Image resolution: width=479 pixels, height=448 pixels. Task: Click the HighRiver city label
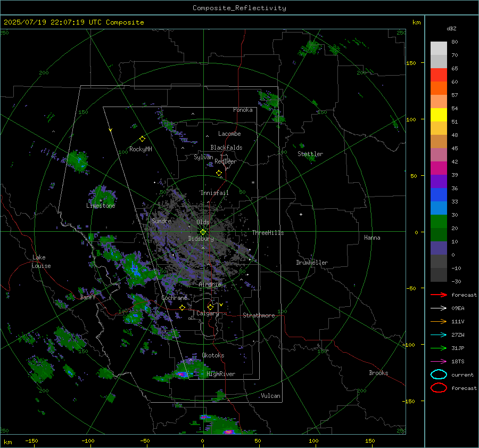pyautogui.click(x=221, y=374)
